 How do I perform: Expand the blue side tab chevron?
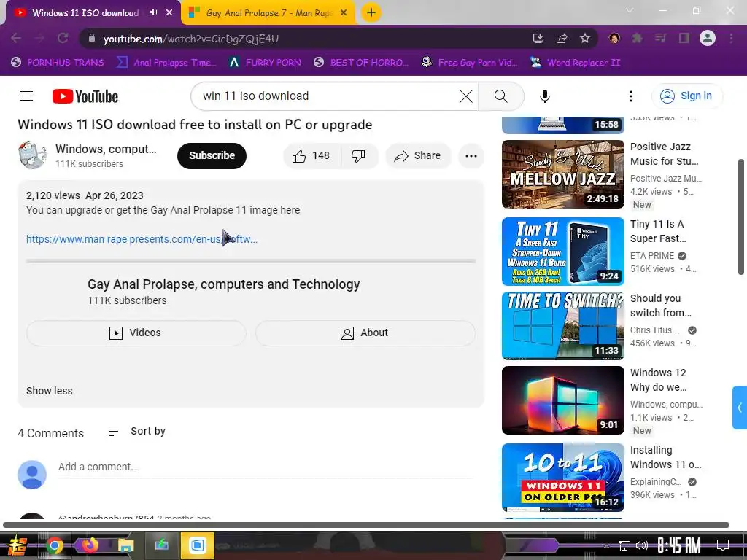tap(740, 408)
